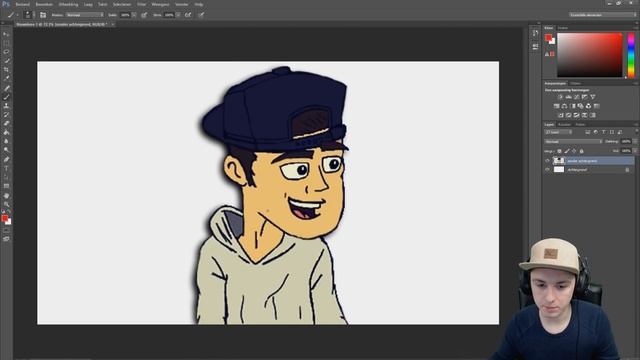This screenshot has width=640, height=360.
Task: Change the screen mode
Action: pyautogui.click(x=6, y=239)
